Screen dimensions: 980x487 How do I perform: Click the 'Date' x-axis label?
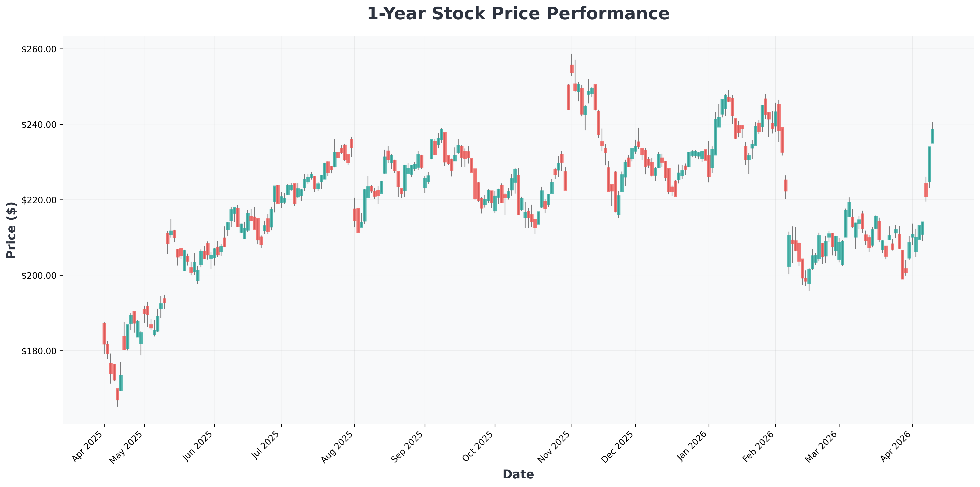coord(518,474)
